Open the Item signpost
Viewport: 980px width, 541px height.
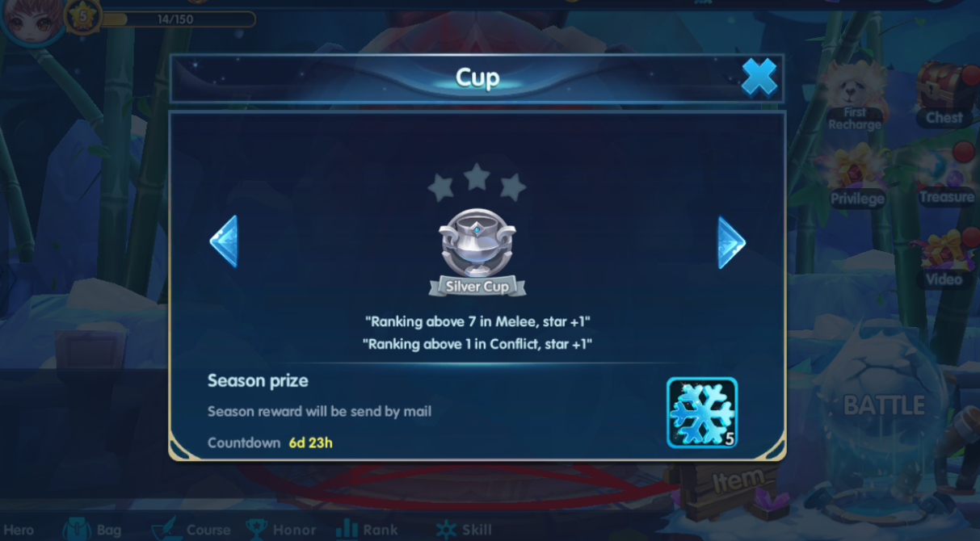[x=735, y=483]
